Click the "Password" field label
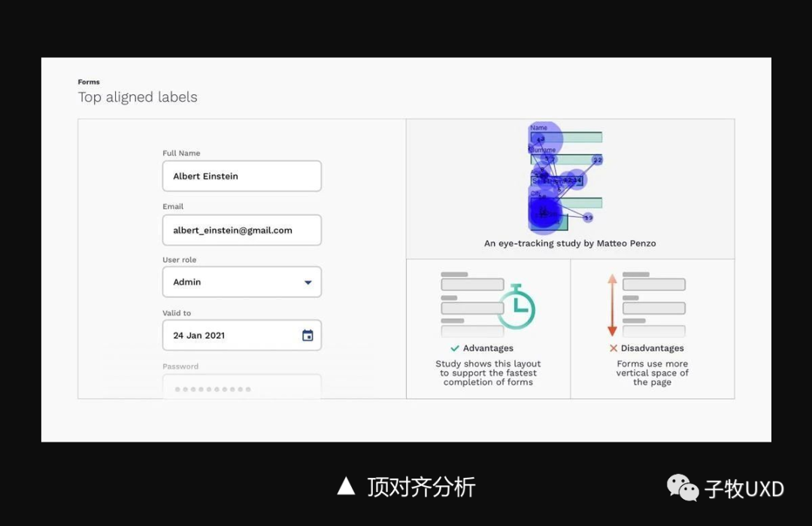 (x=180, y=366)
